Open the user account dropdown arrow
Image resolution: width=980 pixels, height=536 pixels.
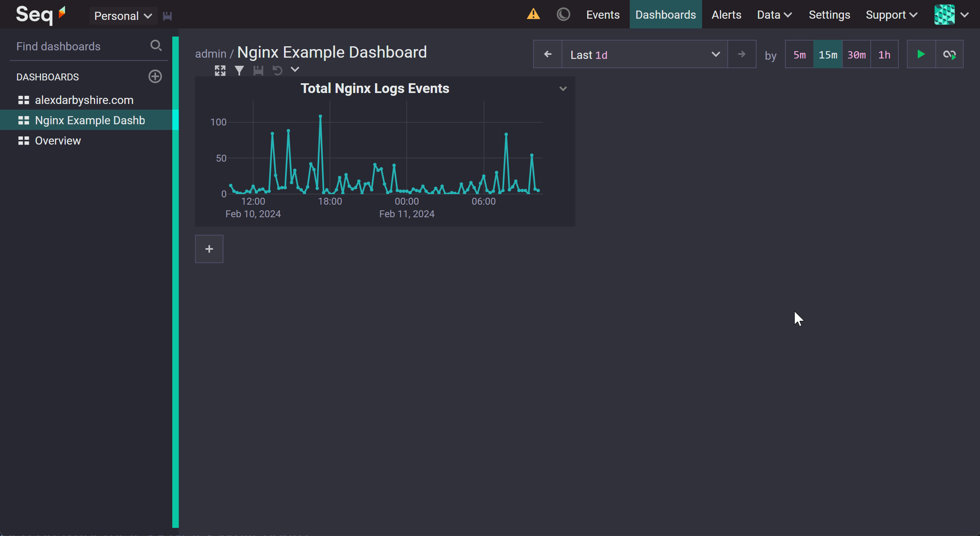[x=965, y=15]
